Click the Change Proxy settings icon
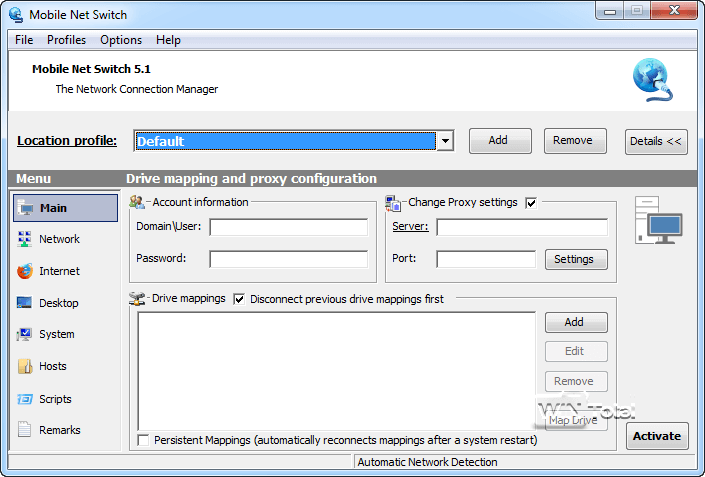The image size is (705, 477). tap(393, 203)
